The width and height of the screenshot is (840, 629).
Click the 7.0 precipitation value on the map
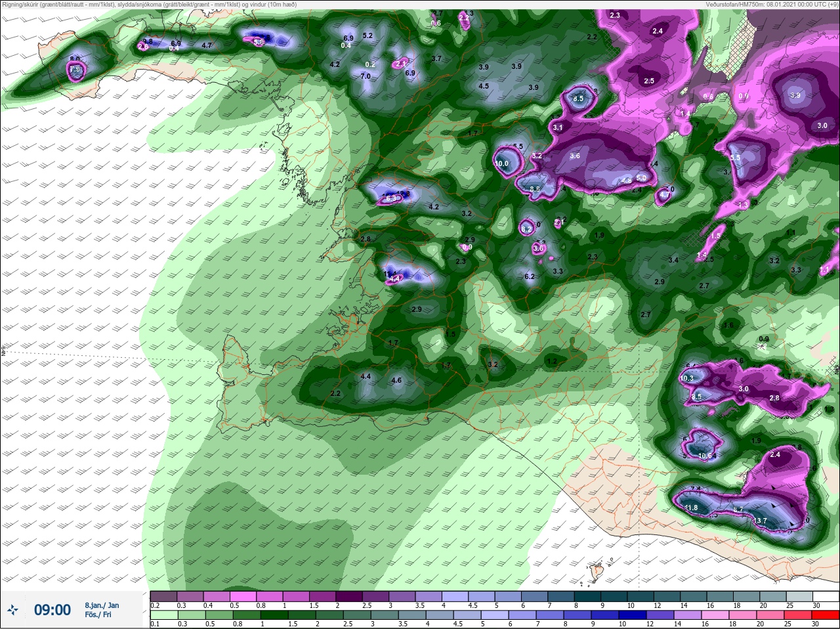point(366,76)
